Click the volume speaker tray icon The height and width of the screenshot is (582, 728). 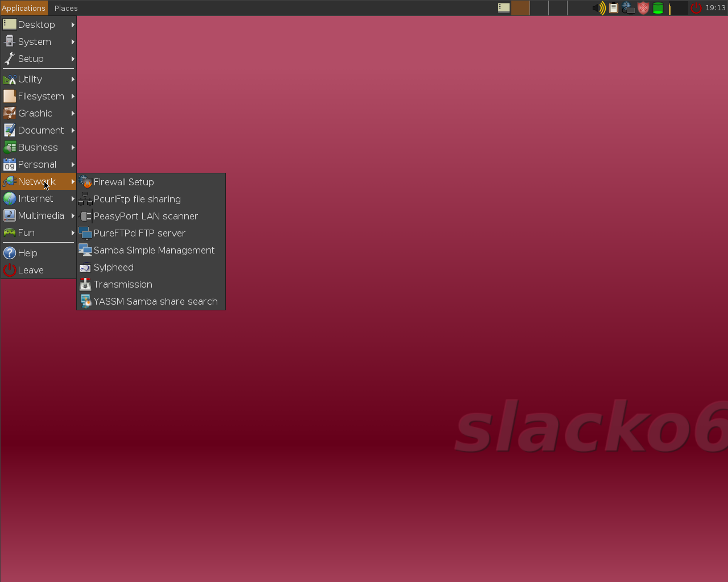(x=599, y=8)
